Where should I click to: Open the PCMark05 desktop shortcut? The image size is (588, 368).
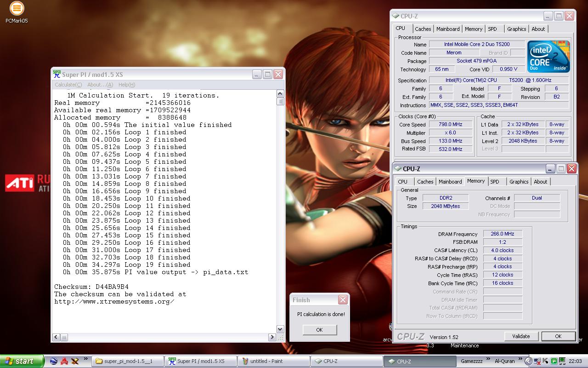16,12
